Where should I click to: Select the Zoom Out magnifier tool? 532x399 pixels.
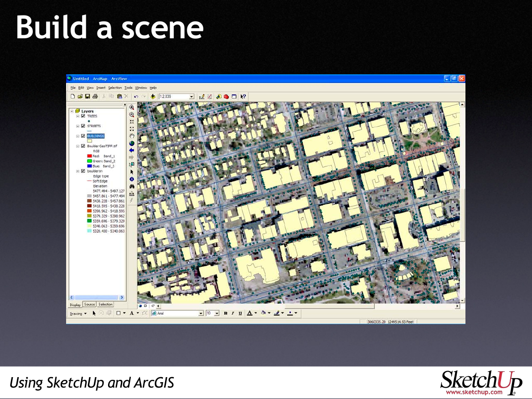[132, 114]
